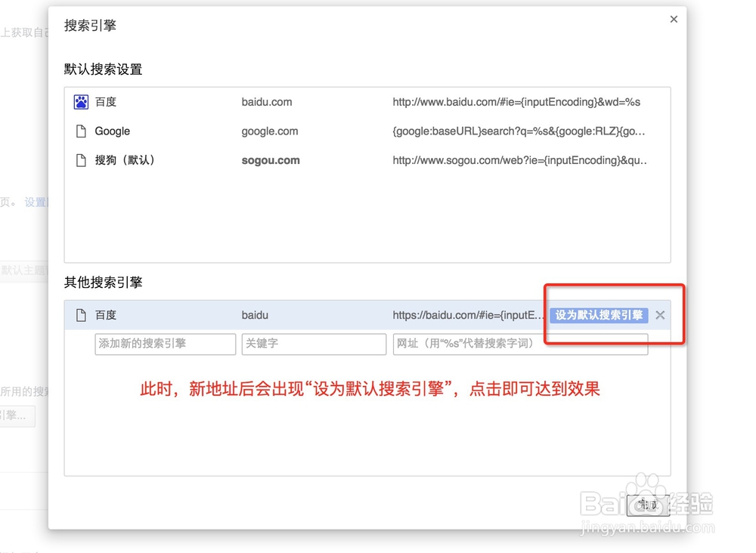This screenshot has width=756, height=553.
Task: Click the Baidu paw favicon icon
Action: coord(81,102)
